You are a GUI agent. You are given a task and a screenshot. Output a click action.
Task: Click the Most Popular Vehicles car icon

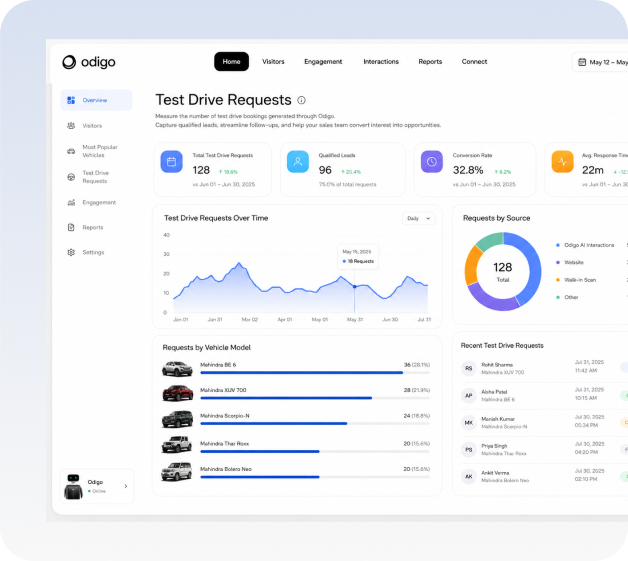71,151
